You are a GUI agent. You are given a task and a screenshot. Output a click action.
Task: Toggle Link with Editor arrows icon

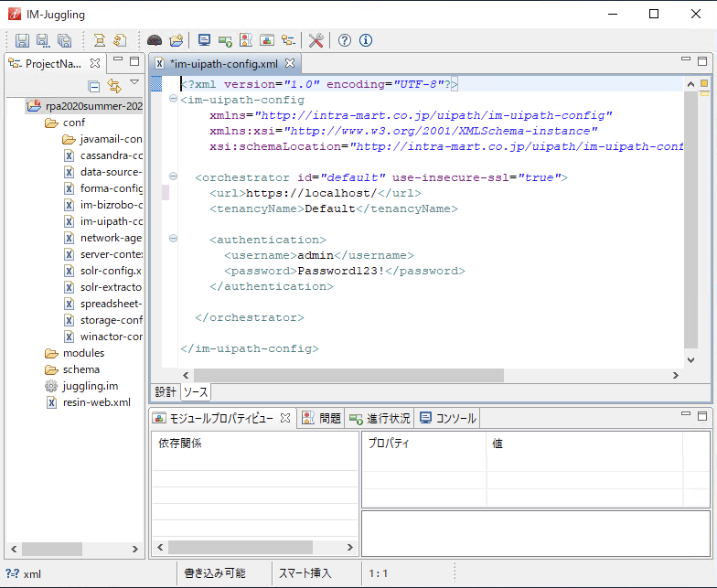tap(114, 86)
